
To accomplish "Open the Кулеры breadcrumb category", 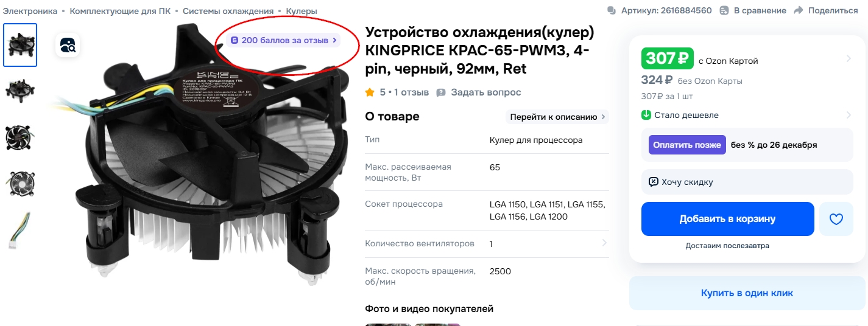I will pos(302,11).
